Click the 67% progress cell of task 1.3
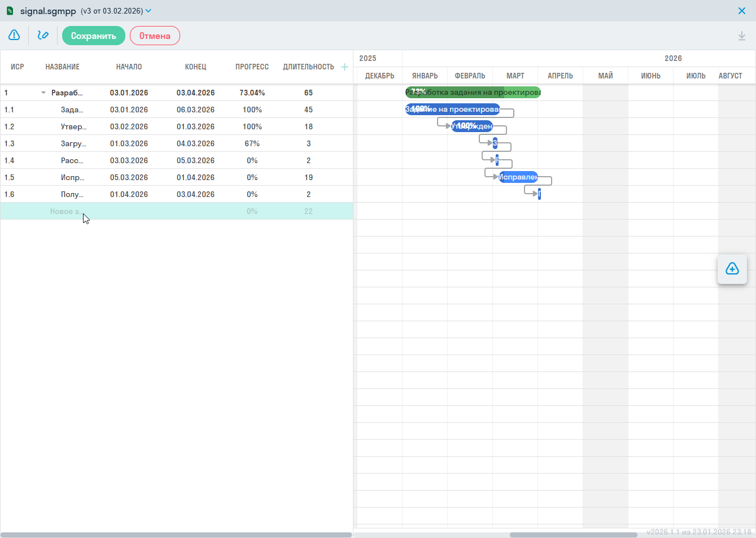The height and width of the screenshot is (538, 756). 252,143
